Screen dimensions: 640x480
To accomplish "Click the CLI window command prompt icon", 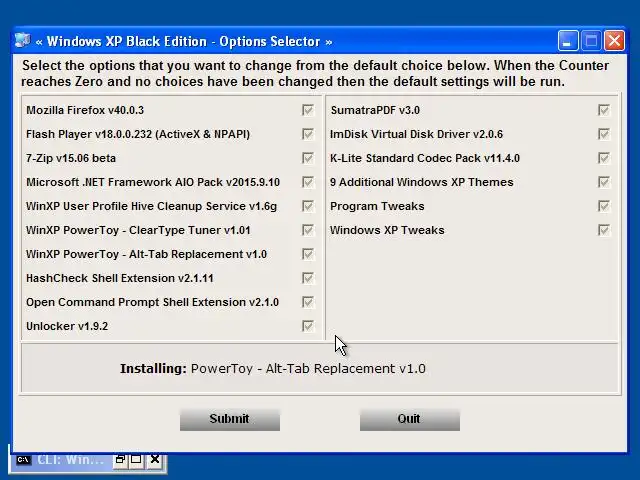I will (x=24, y=460).
